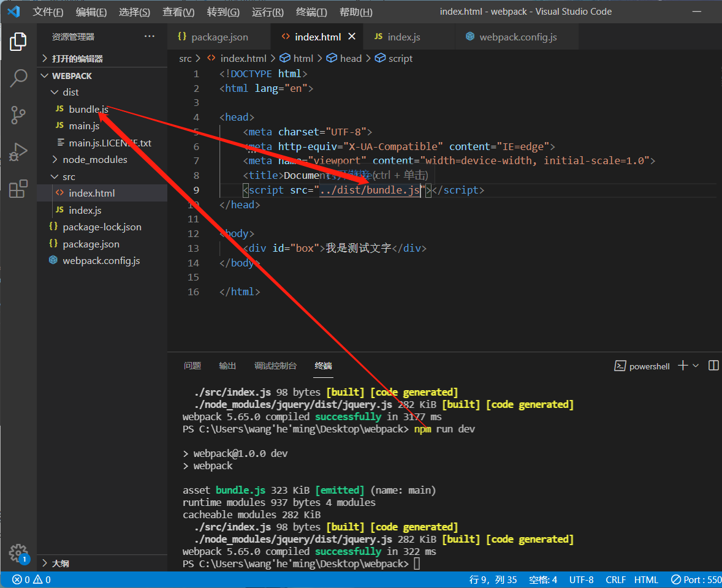
Task: Click the UTF-8 encoding status item
Action: coord(581,579)
